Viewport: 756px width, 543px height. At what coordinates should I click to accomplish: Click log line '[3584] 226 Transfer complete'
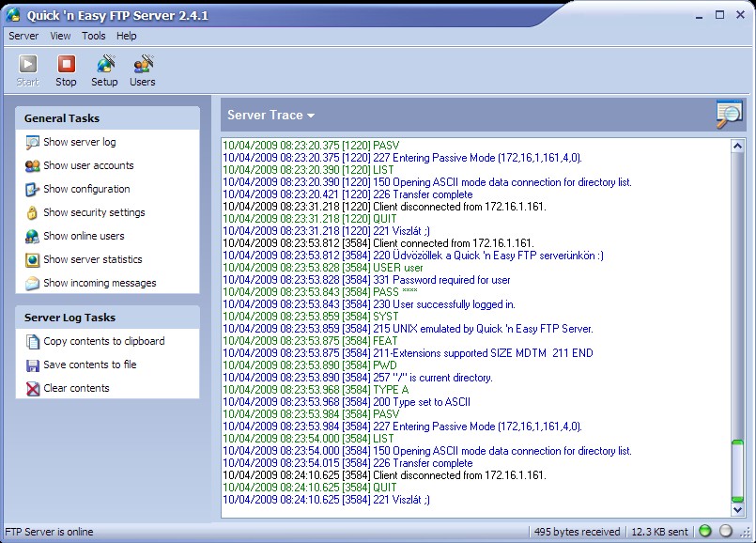347,463
